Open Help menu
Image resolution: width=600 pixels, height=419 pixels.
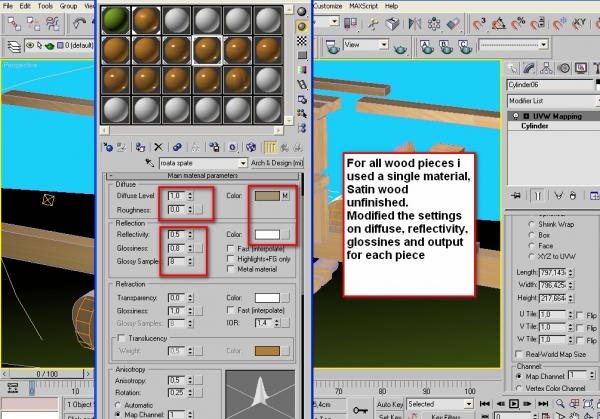[391, 6]
